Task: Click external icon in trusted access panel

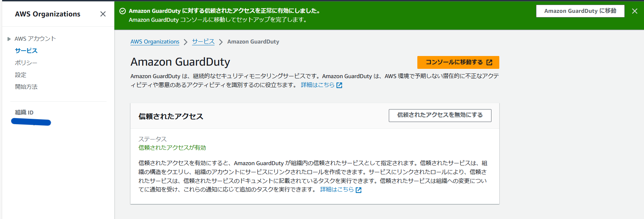Action: coord(359,190)
